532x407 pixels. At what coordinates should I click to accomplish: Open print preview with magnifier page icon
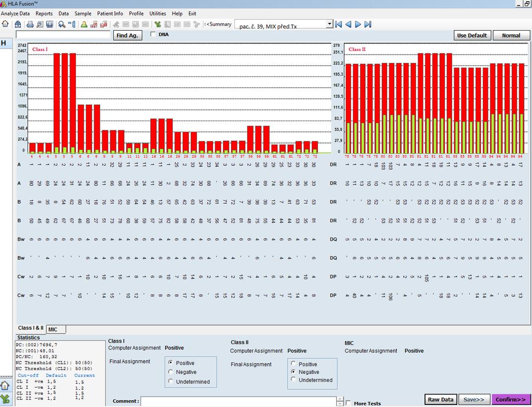pos(40,24)
